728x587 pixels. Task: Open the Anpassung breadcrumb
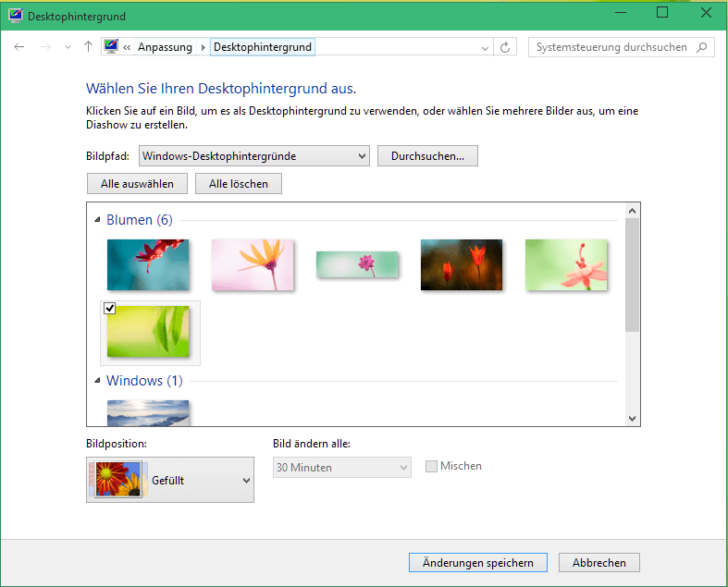(165, 47)
